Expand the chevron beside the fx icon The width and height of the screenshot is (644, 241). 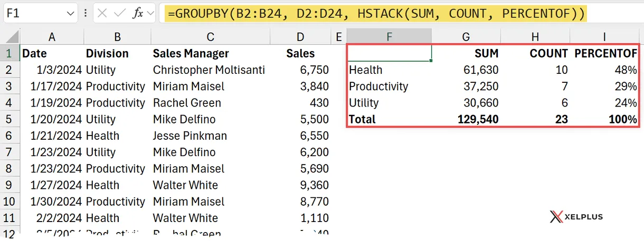click(x=150, y=13)
